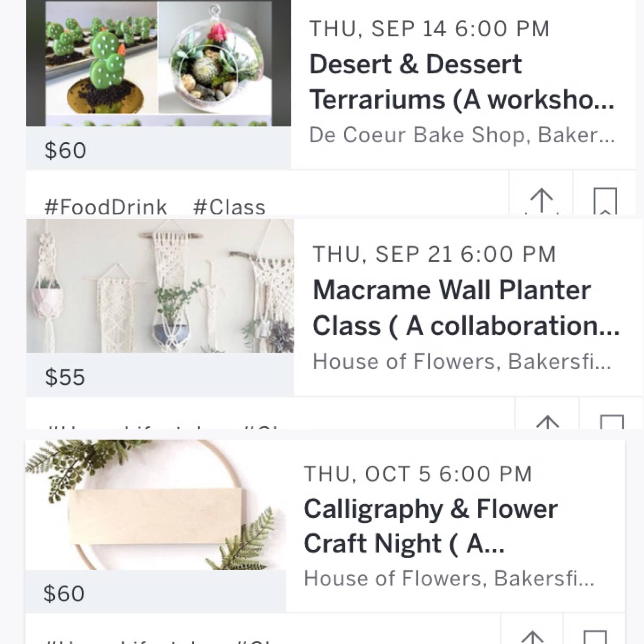Bookmark the Calligraphy & Flower Craft Night event
This screenshot has width=644, height=644.
[x=595, y=636]
